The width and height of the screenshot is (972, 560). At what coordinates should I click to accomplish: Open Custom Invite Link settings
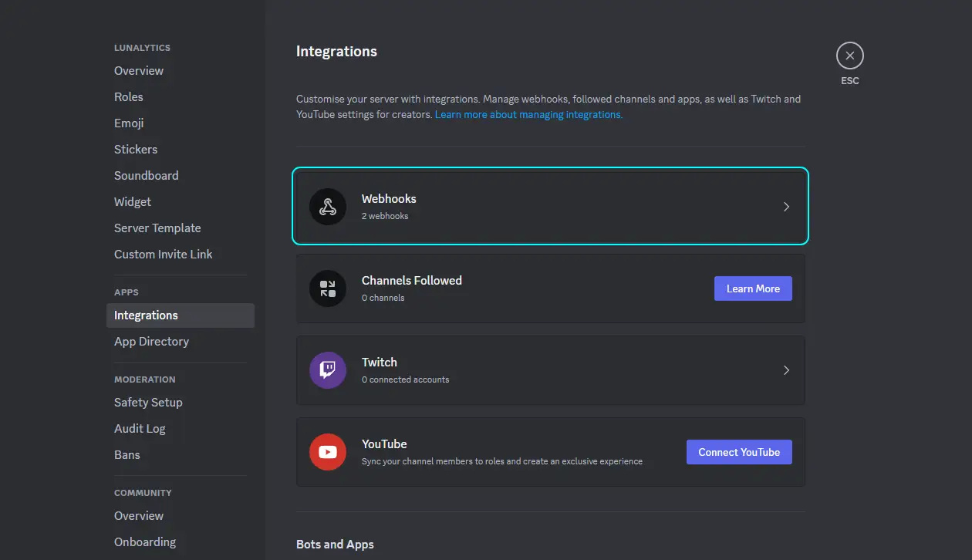(x=163, y=254)
